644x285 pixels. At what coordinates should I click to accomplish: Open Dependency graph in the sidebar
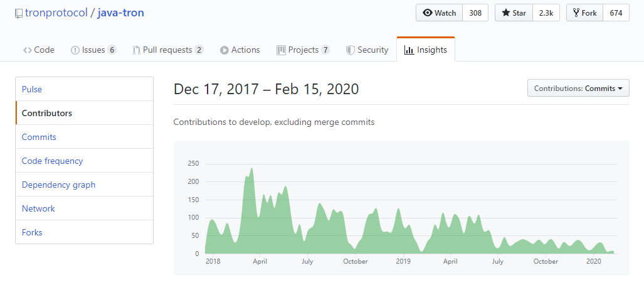pos(84,185)
